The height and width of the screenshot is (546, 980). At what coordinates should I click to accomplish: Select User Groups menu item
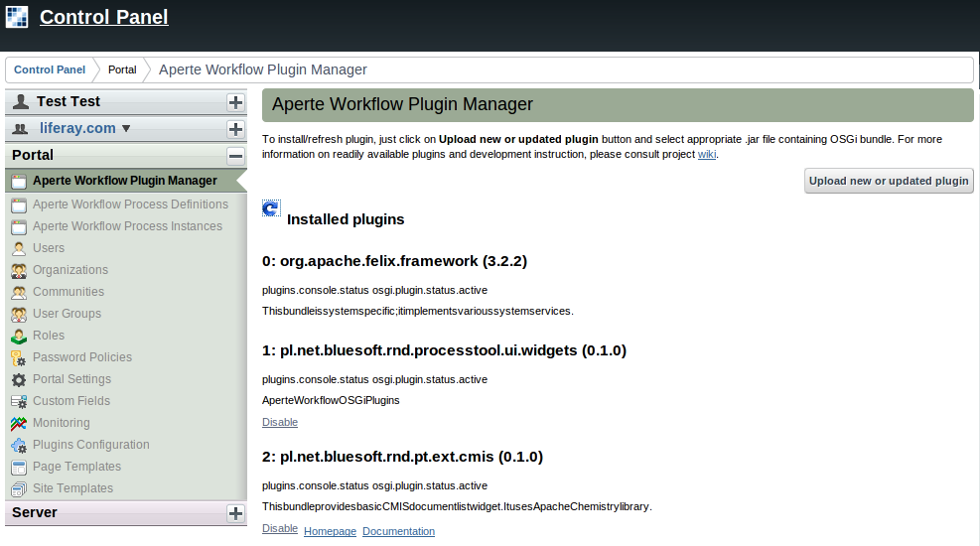point(67,314)
